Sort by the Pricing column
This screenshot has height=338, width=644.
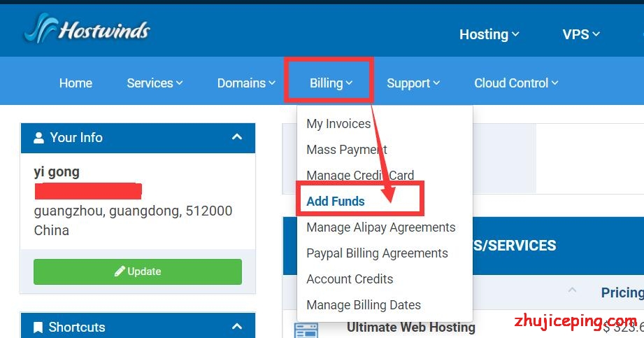point(622,293)
